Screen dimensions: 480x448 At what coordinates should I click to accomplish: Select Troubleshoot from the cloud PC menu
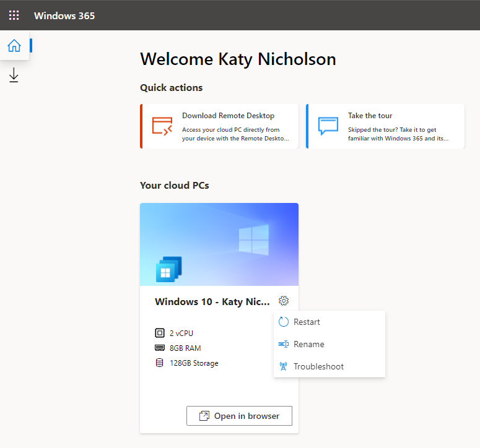pos(318,366)
